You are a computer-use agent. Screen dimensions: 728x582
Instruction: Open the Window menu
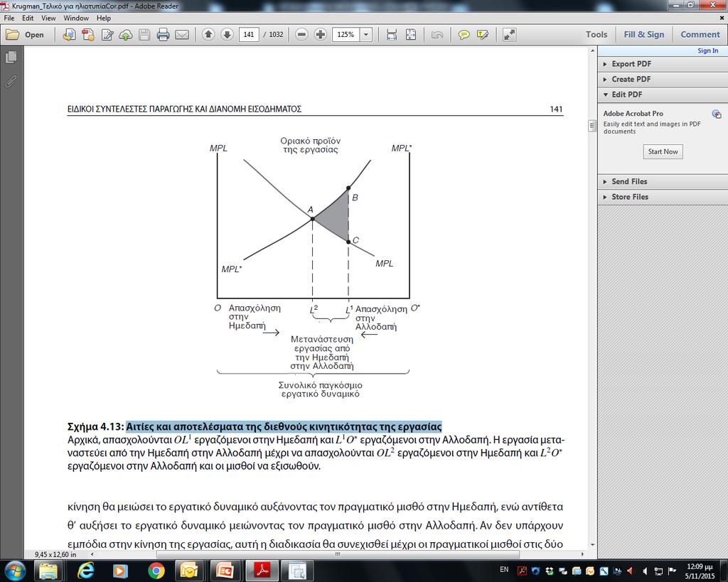click(76, 18)
